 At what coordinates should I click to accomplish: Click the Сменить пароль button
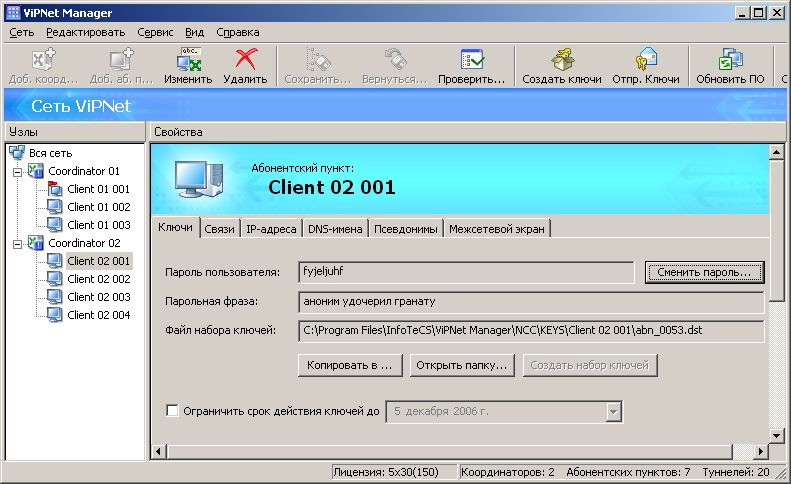(704, 272)
